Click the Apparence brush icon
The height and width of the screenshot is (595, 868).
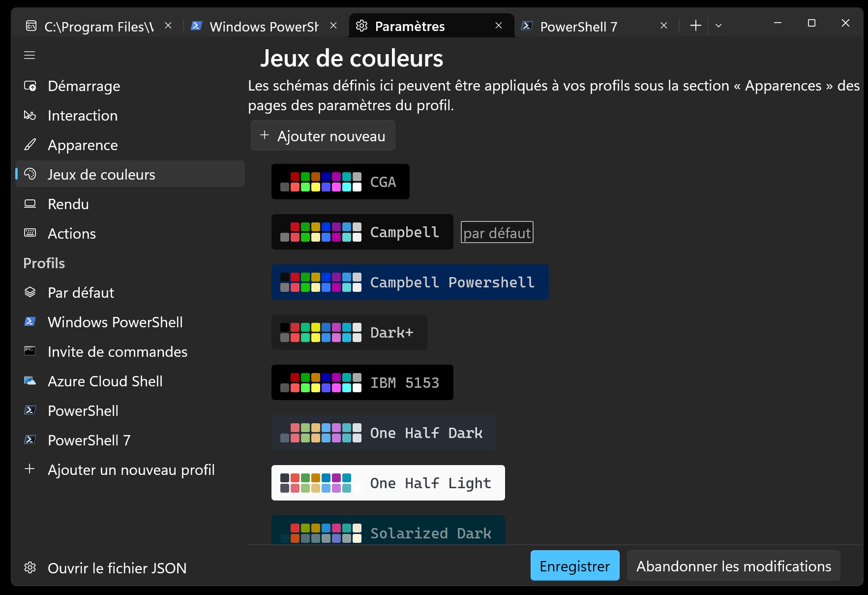(30, 145)
